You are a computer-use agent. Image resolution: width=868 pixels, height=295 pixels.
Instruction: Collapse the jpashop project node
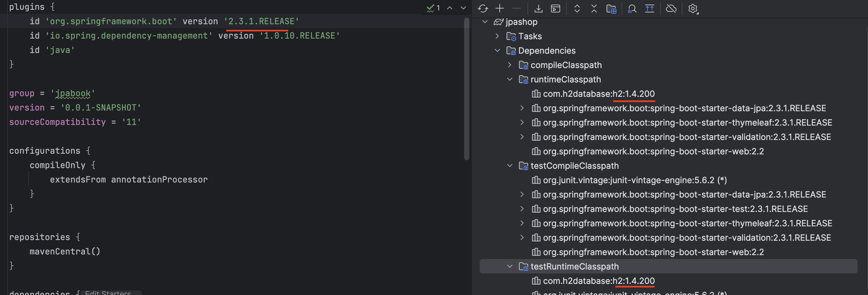coord(485,22)
